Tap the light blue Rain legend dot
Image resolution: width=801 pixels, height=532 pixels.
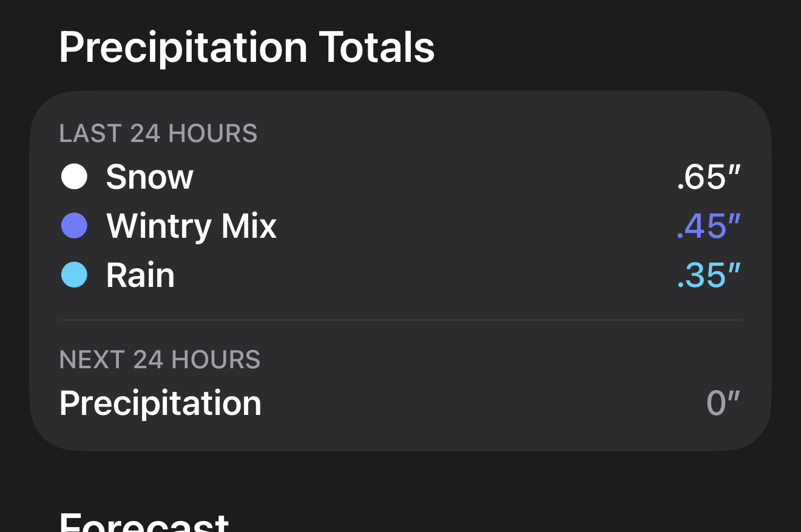coord(74,275)
